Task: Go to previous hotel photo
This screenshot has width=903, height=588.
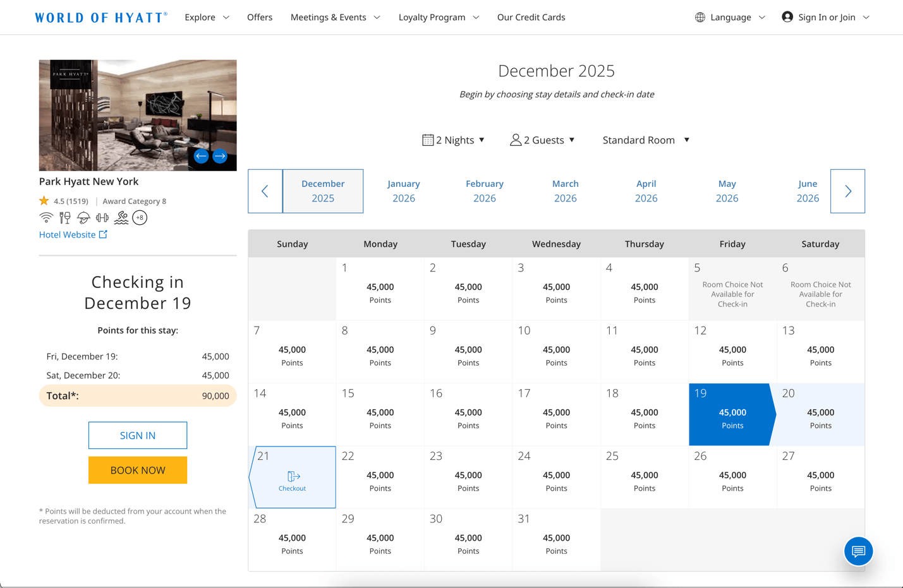Action: [201, 156]
